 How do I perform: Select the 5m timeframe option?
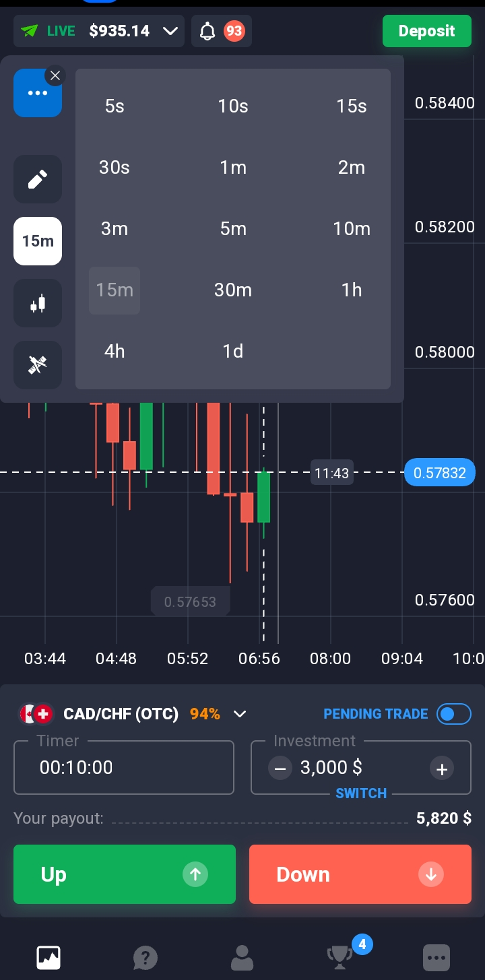click(233, 229)
